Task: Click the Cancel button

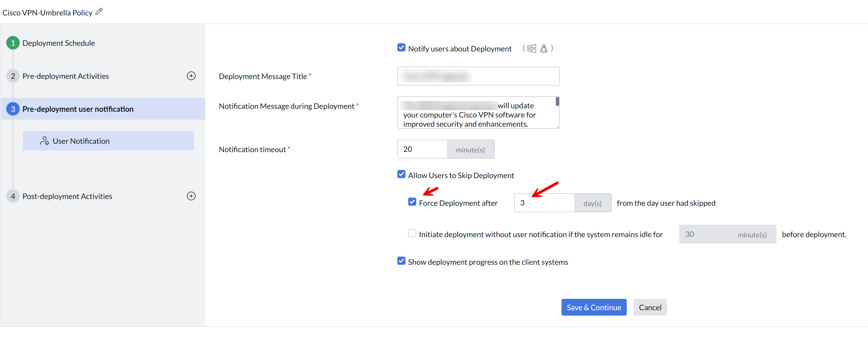Action: [x=650, y=307]
